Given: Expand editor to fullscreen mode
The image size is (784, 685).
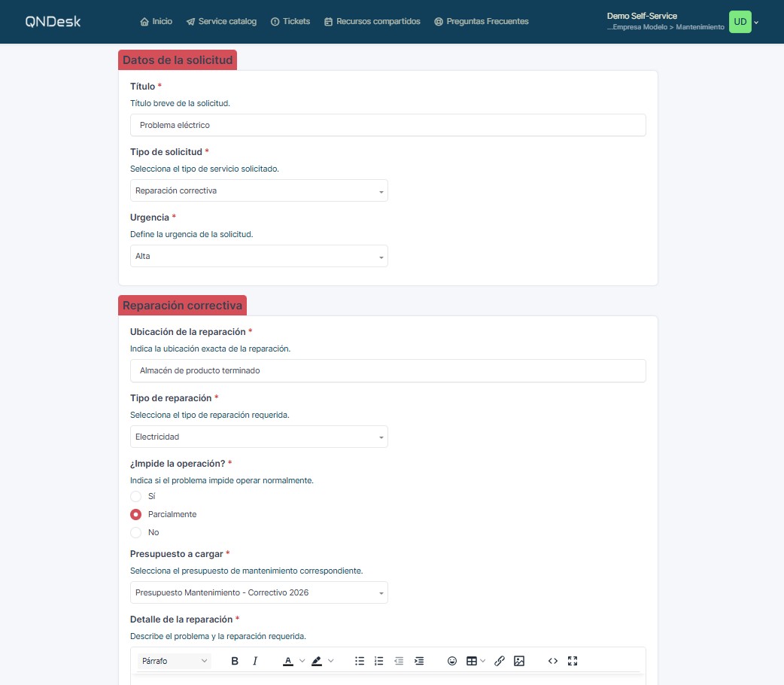Looking at the screenshot, I should click(573, 661).
